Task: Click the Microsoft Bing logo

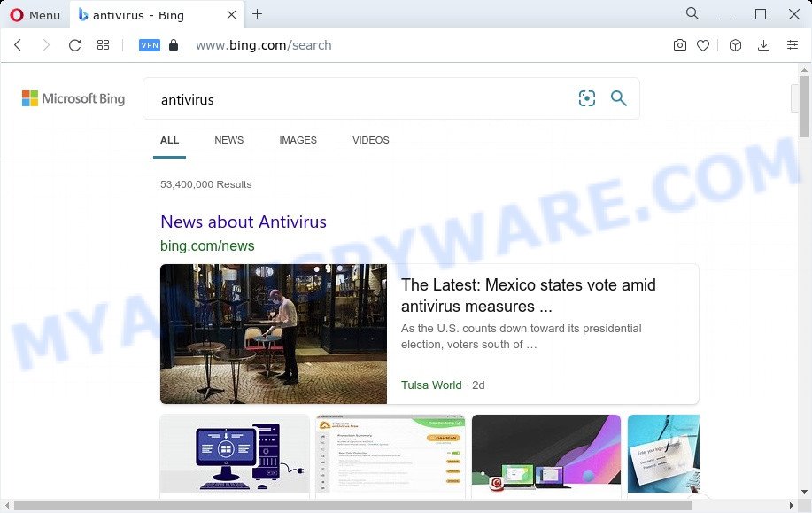Action: tap(73, 98)
